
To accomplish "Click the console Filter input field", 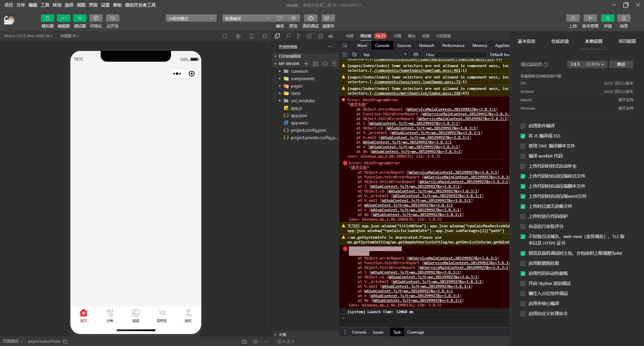I will point(455,55).
